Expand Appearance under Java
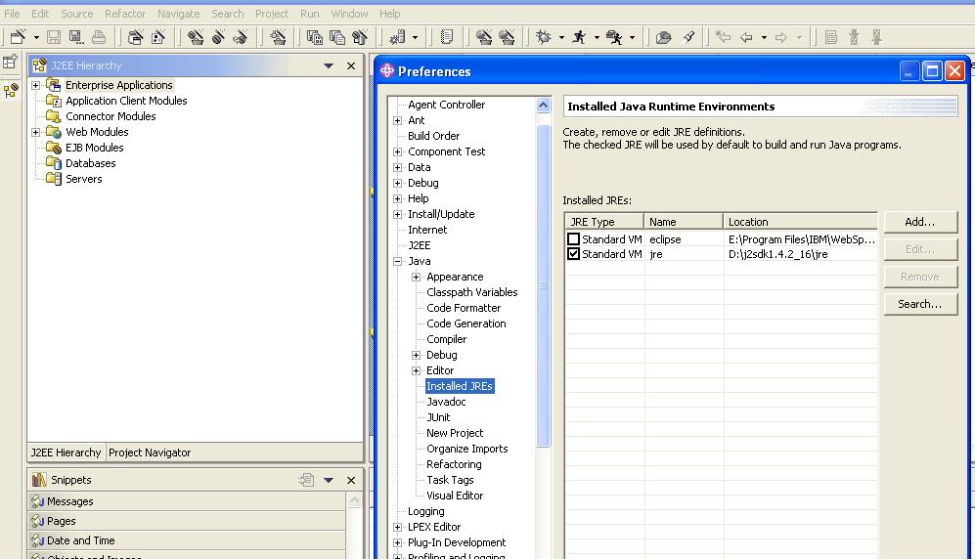Image resolution: width=975 pixels, height=560 pixels. point(417,277)
